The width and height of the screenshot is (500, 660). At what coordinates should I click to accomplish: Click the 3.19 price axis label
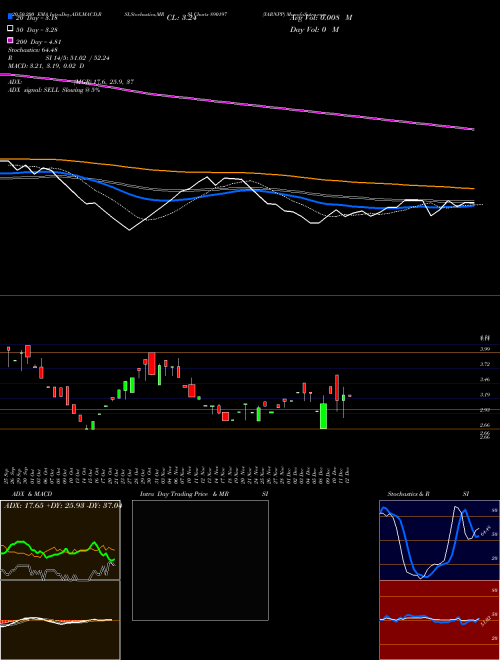coord(484,395)
